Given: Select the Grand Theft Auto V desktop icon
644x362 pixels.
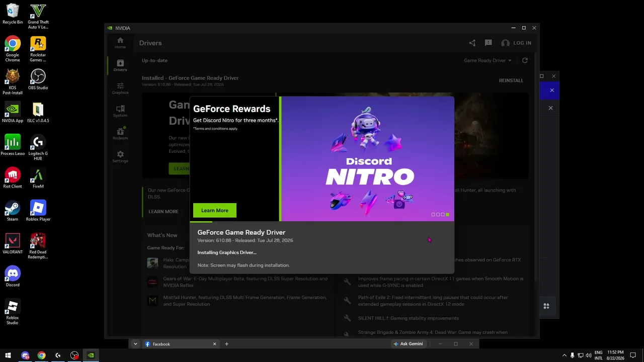Looking at the screenshot, I should [x=38, y=17].
